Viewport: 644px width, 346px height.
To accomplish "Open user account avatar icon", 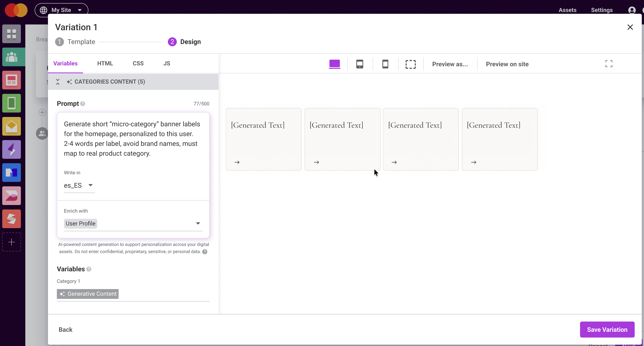I will (x=632, y=10).
